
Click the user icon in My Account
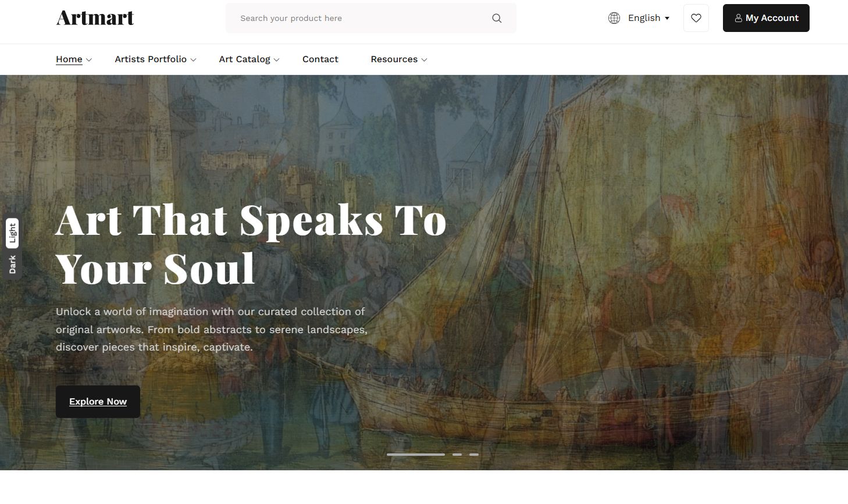[738, 18]
